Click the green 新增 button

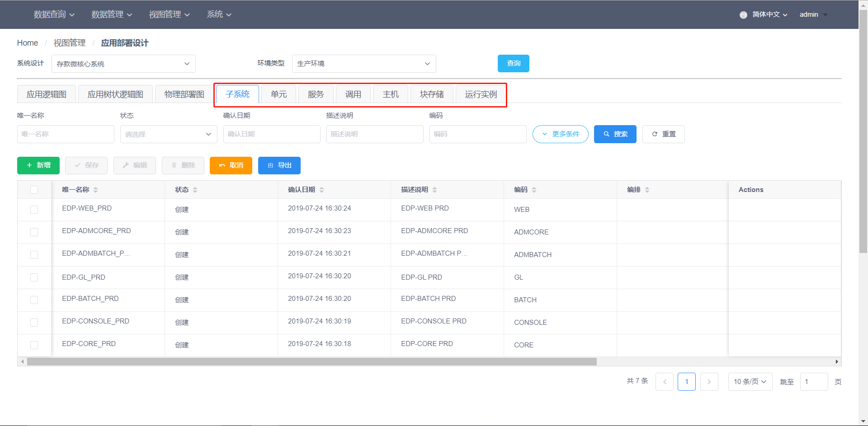38,165
